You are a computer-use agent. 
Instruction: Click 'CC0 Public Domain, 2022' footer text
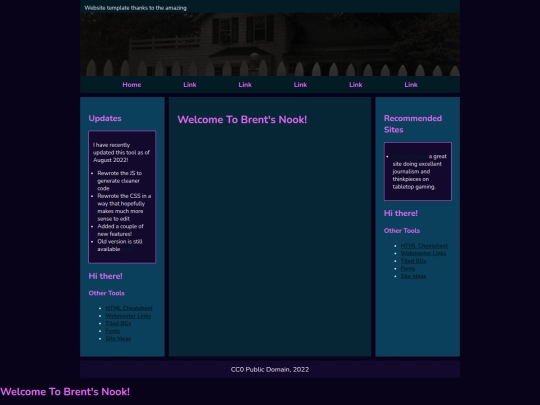(x=270, y=370)
